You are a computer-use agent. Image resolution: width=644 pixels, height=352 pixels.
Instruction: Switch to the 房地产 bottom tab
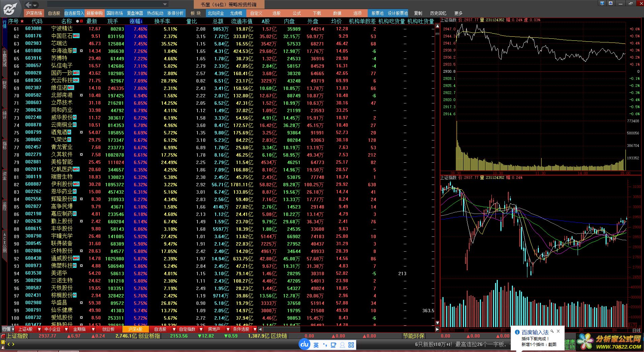tap(214, 329)
